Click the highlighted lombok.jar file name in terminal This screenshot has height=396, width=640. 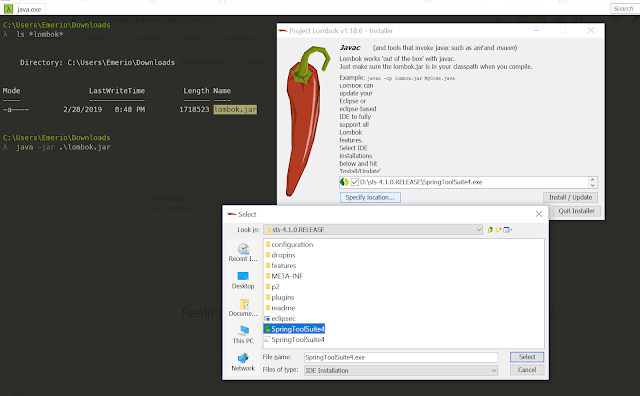coord(235,109)
